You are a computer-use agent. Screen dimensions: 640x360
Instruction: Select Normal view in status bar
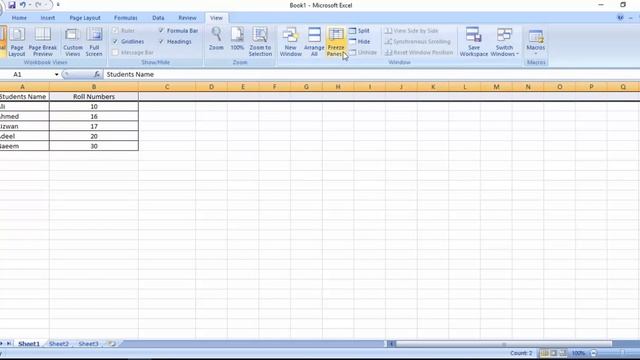point(544,353)
